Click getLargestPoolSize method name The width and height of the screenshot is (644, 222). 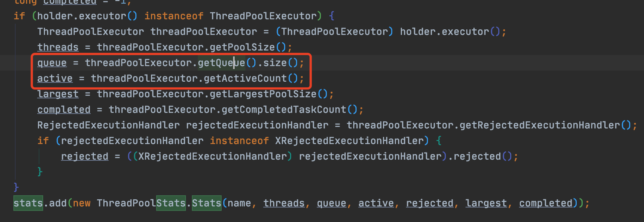(263, 94)
